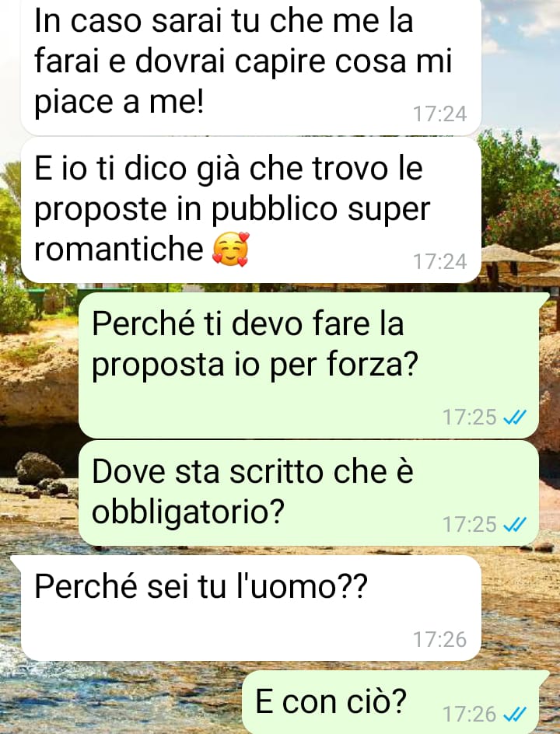Tap 17:25 timestamp beside 'obbligatorio?'

(470, 525)
